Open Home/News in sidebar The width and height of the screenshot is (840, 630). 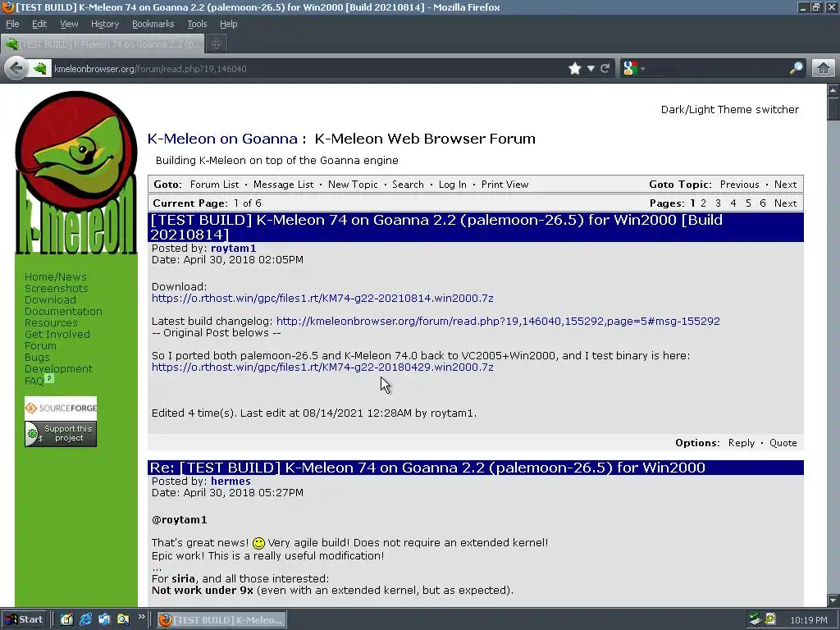click(x=55, y=277)
